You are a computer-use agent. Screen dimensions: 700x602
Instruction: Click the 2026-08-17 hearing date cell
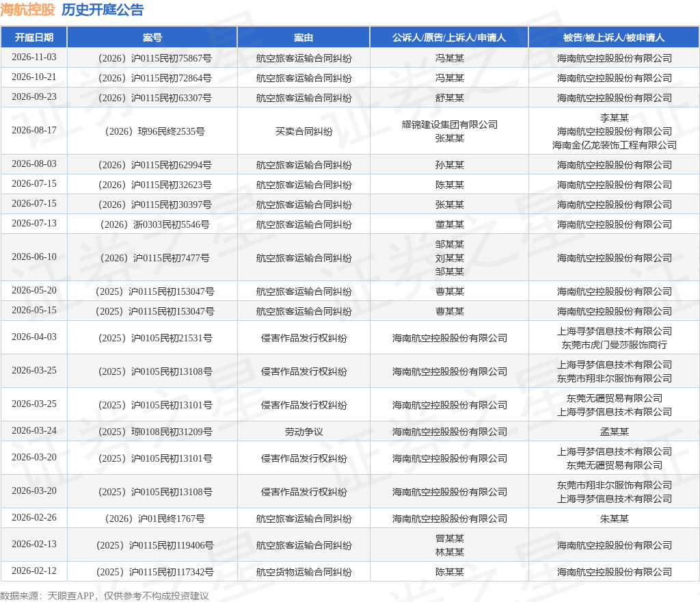pos(34,131)
